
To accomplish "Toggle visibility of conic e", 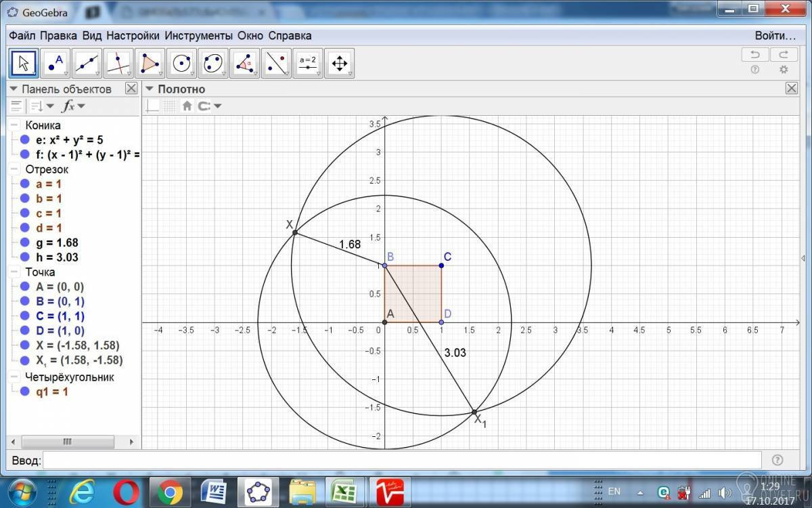I will coord(25,140).
